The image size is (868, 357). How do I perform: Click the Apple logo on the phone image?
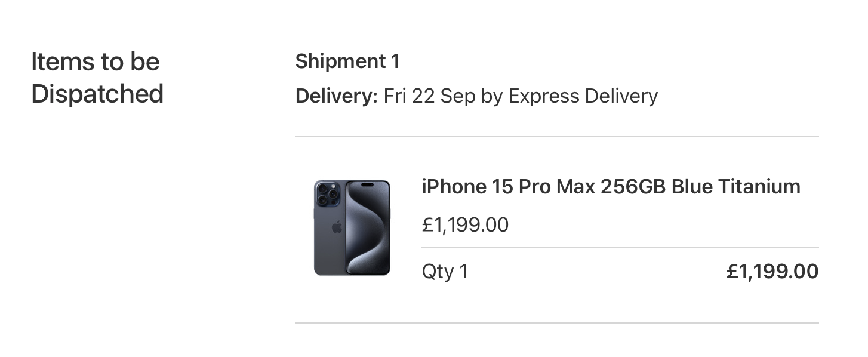tap(336, 227)
